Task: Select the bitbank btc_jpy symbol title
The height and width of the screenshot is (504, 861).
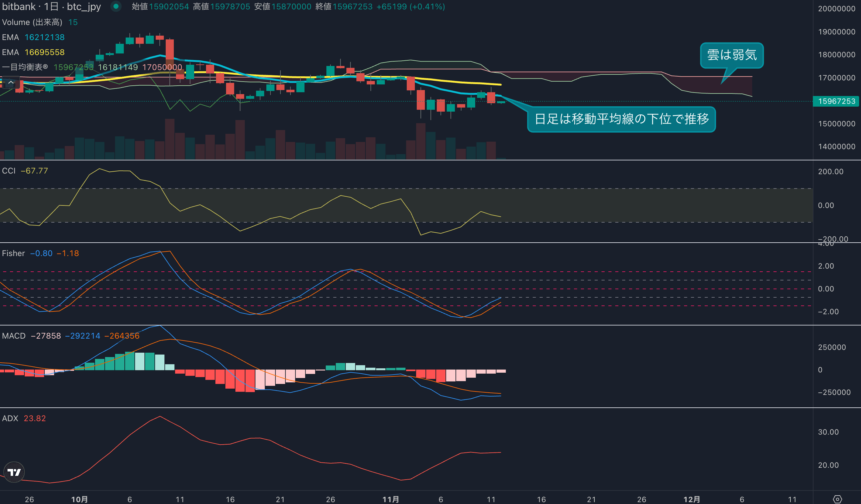Action: [51, 7]
